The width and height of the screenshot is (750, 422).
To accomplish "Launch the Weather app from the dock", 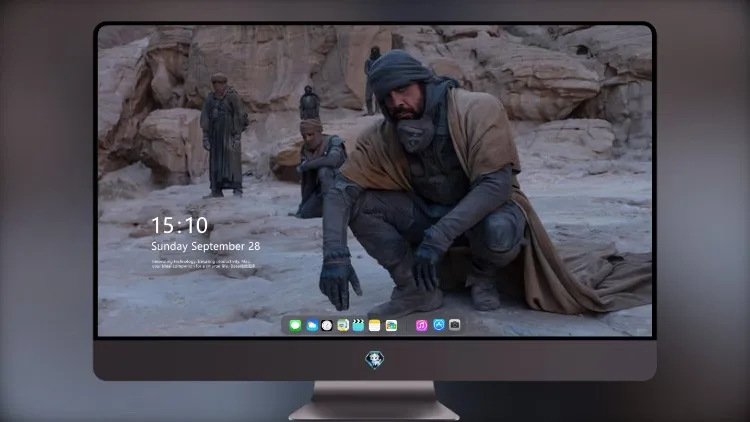I will (311, 325).
